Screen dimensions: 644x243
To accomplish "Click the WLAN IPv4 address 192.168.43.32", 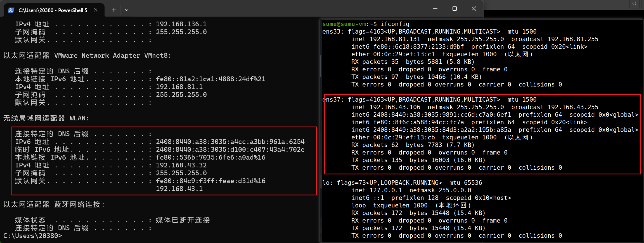I will (181, 165).
